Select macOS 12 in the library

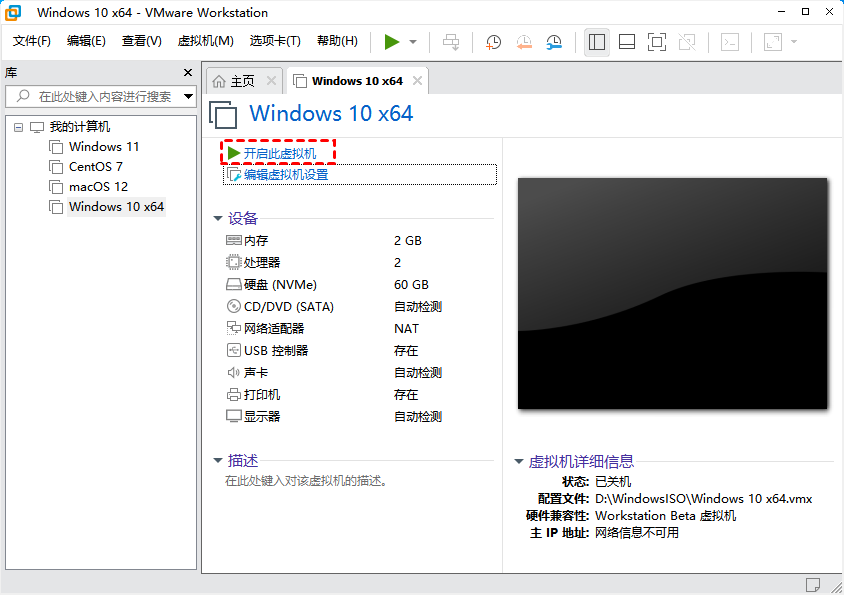[x=99, y=186]
